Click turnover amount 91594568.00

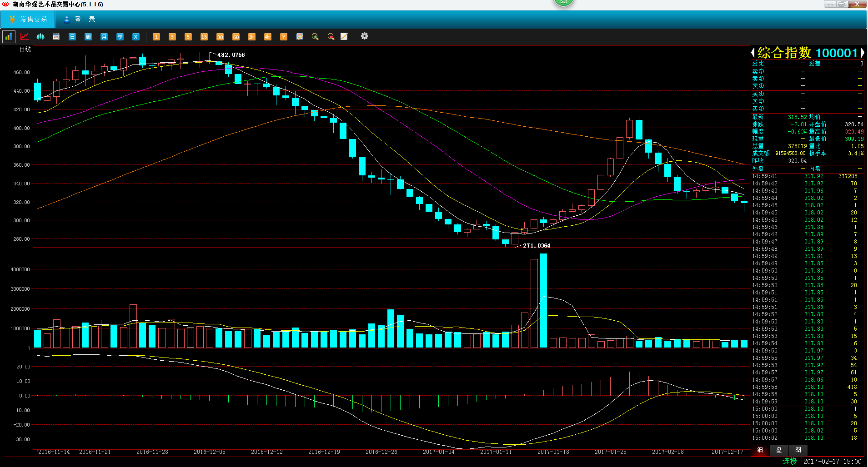790,154
